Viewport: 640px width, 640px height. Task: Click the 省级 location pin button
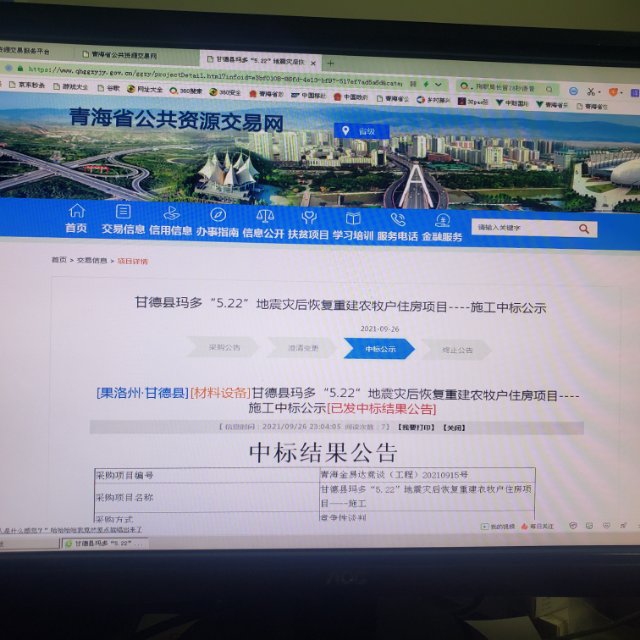tap(361, 131)
